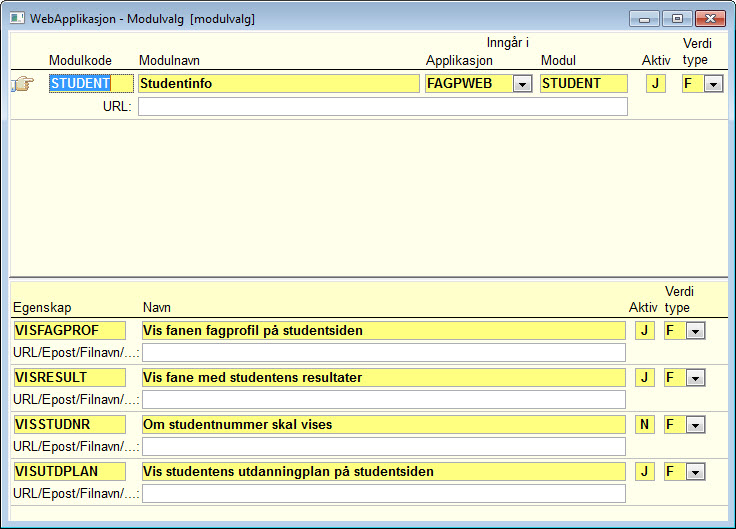This screenshot has height=529, width=736.
Task: Expand Verditype dropdown for VISUTDPLAN
Action: [695, 472]
